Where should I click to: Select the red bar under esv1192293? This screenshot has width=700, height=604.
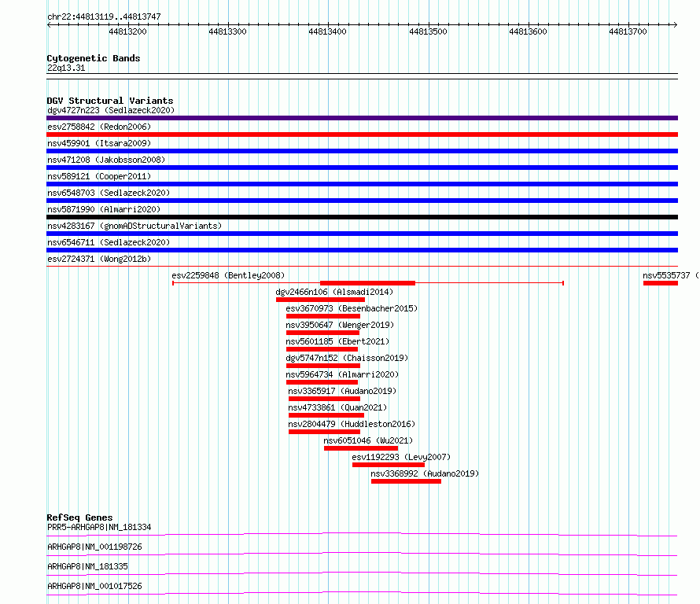click(389, 465)
